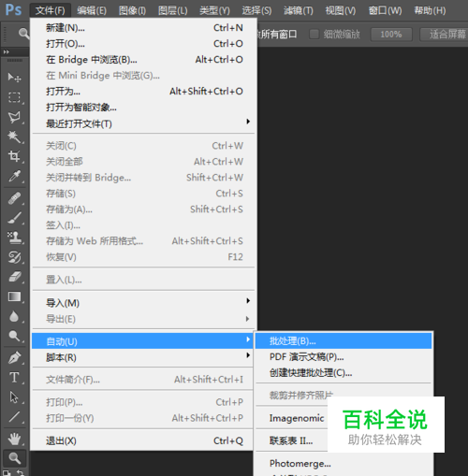468x476 pixels.
Task: Click the Ps application logo
Action: point(13,10)
